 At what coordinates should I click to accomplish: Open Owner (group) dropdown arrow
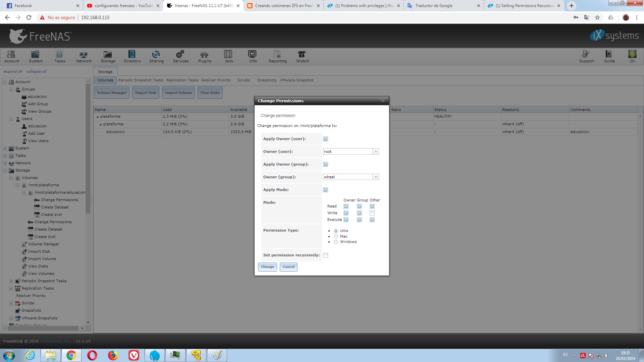pyautogui.click(x=376, y=177)
